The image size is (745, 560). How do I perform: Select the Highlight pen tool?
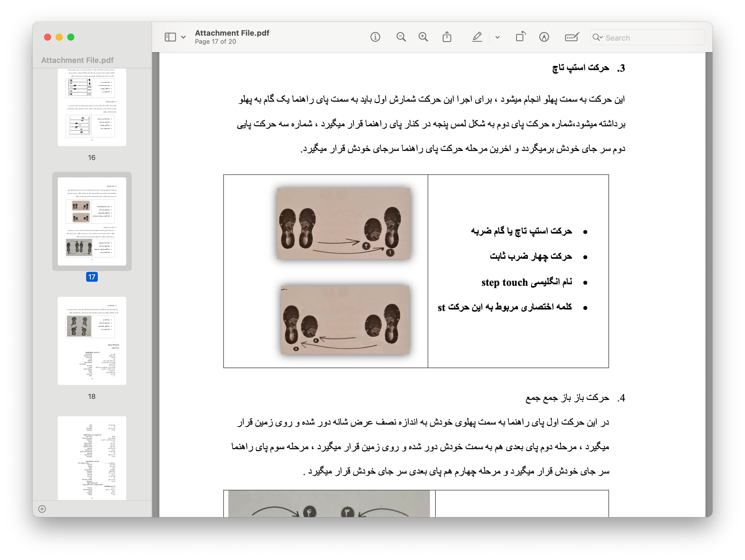[477, 37]
